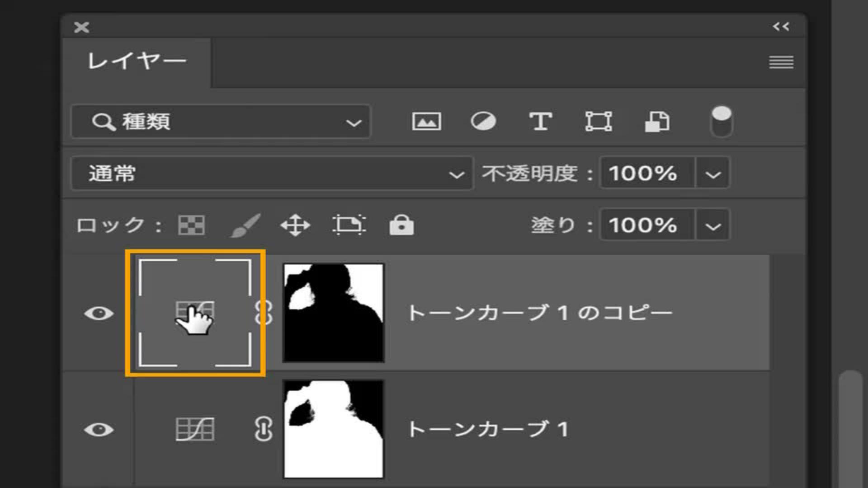The height and width of the screenshot is (488, 868).
Task: Click the lock all padlock icon
Action: coord(401,225)
